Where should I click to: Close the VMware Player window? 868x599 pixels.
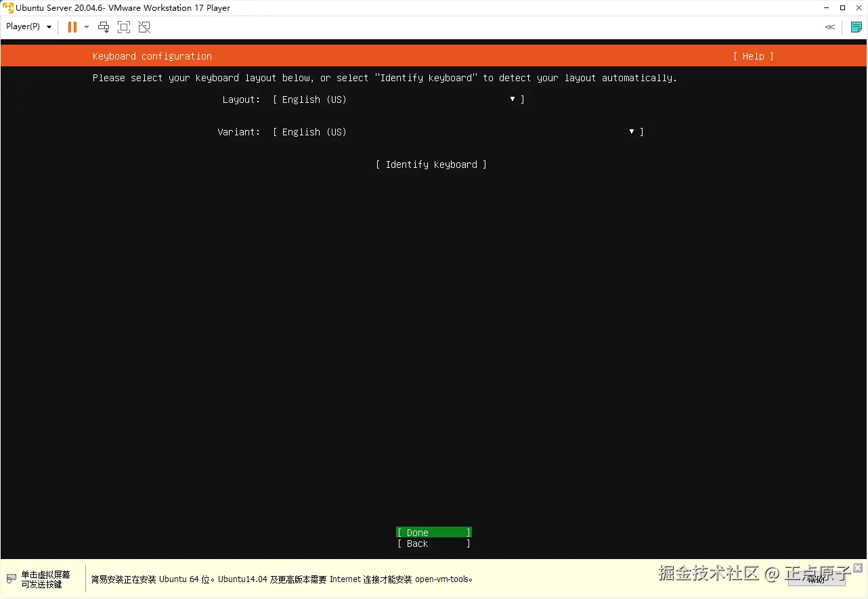859,8
